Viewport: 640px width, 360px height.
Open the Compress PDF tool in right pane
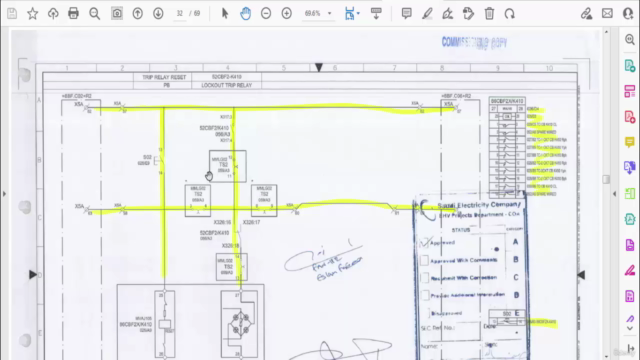[630, 219]
